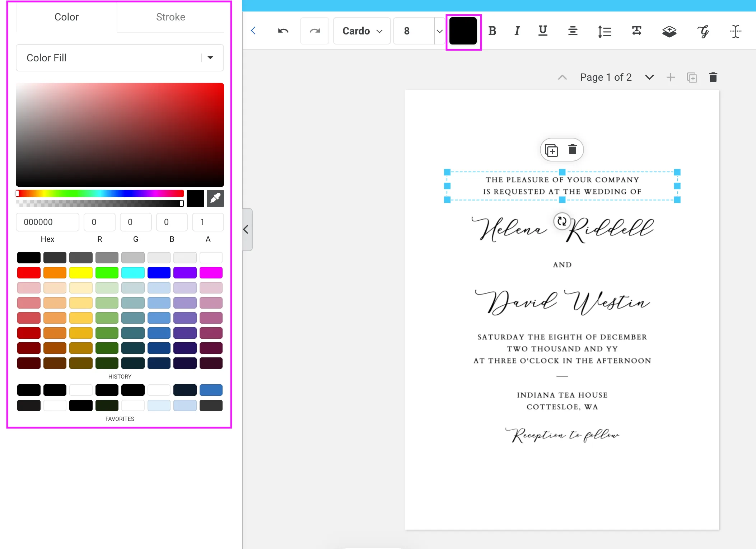Open the glyphs tool
Viewport: 756px width, 549px height.
(703, 32)
